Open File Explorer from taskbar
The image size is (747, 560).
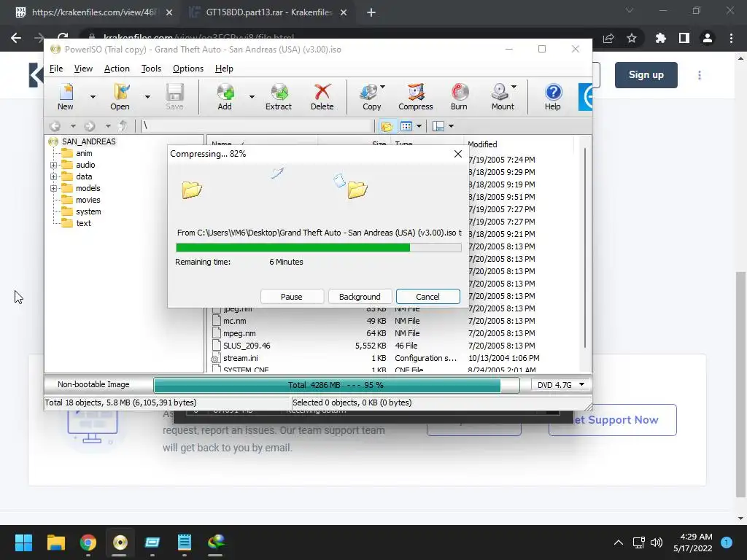coord(55,542)
